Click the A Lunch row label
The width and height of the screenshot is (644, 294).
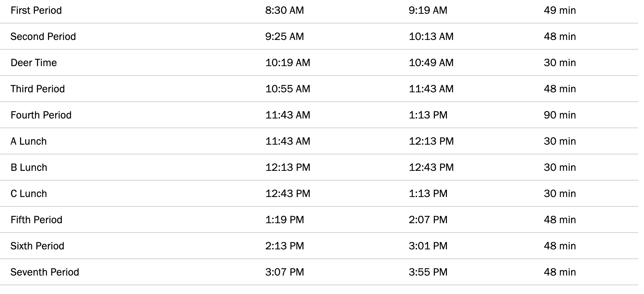pyautogui.click(x=29, y=141)
